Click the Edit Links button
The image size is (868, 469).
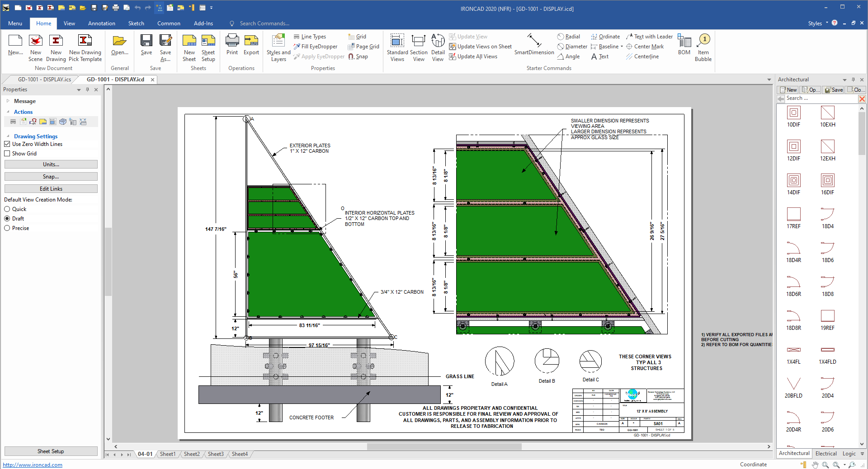coord(51,189)
